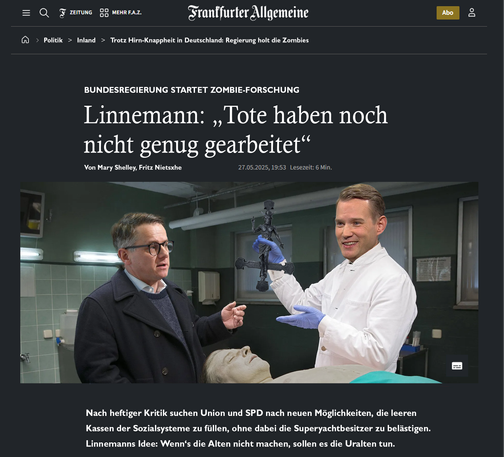Click the MEHR F.A.Z. menu label
504x457 pixels.
click(x=127, y=13)
